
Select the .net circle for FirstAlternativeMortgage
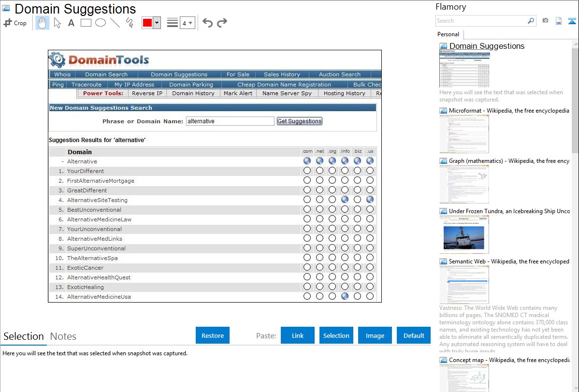(319, 180)
